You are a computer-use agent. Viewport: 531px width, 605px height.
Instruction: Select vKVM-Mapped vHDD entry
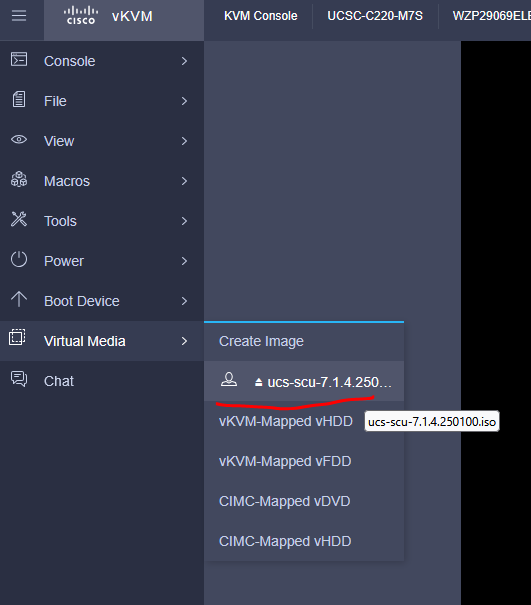(286, 421)
